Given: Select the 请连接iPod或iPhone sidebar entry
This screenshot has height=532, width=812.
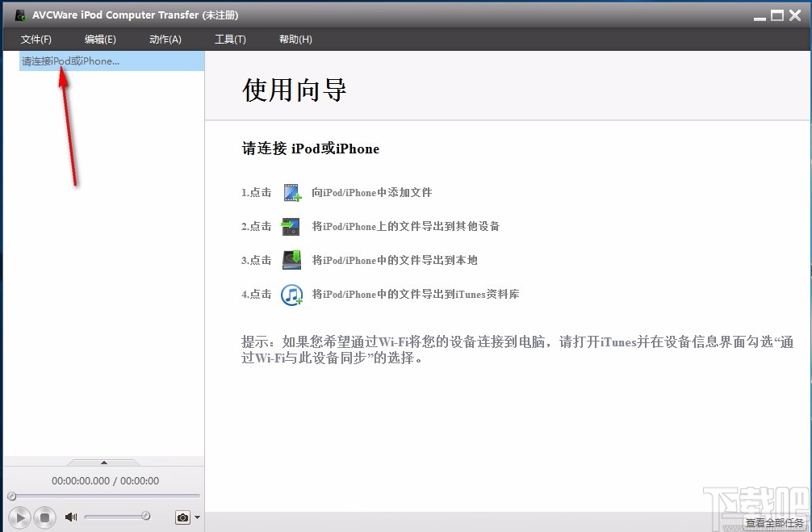Looking at the screenshot, I should point(73,61).
